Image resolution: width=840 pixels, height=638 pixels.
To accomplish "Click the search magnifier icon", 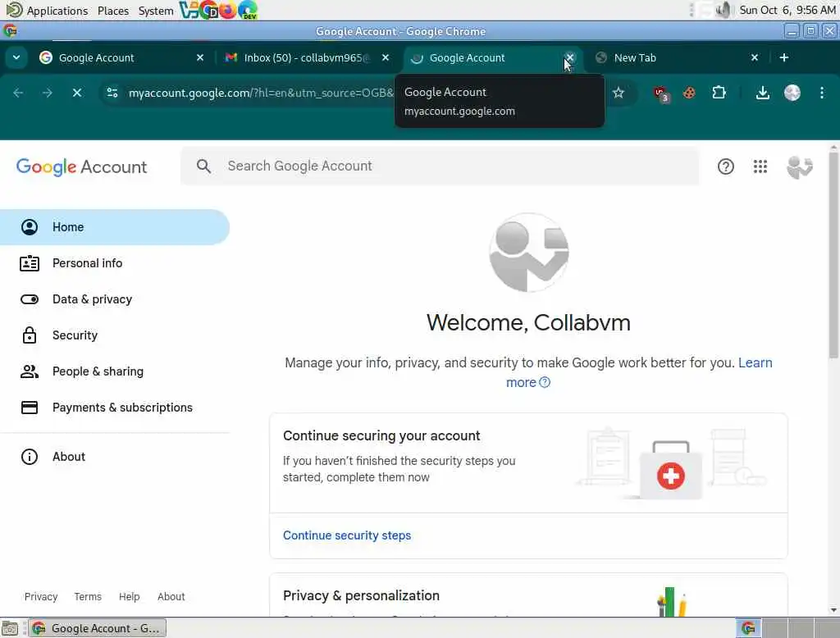I will [203, 166].
